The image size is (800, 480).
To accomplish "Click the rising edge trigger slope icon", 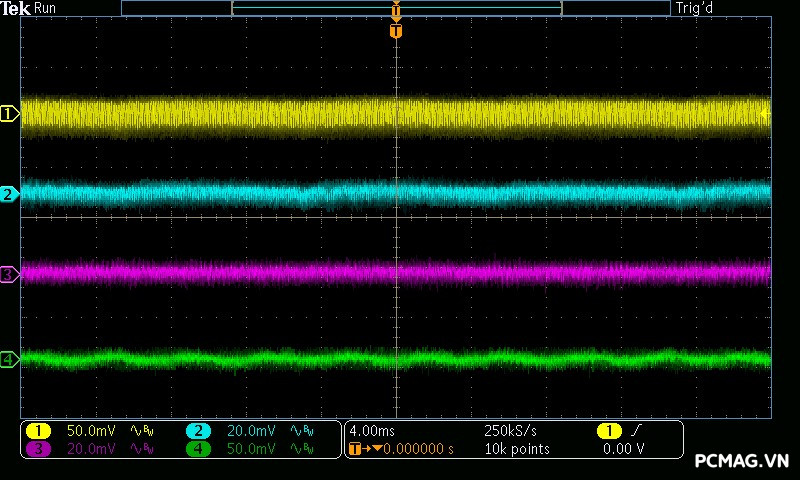I will pos(636,431).
